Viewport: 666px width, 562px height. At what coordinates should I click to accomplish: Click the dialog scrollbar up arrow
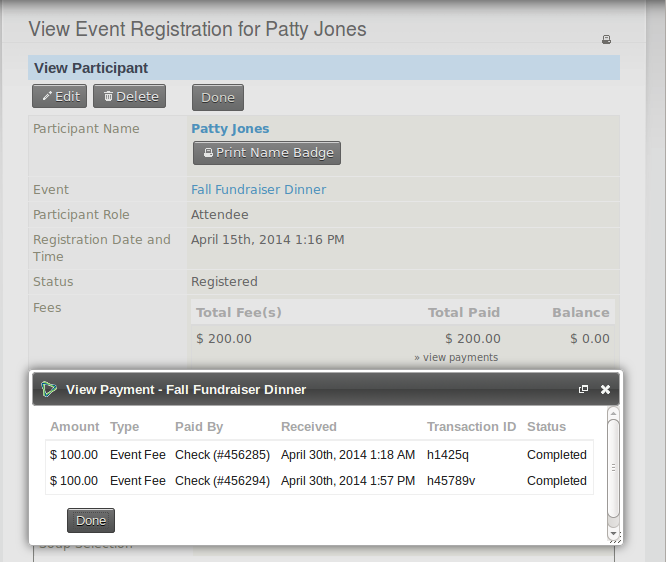(x=614, y=412)
